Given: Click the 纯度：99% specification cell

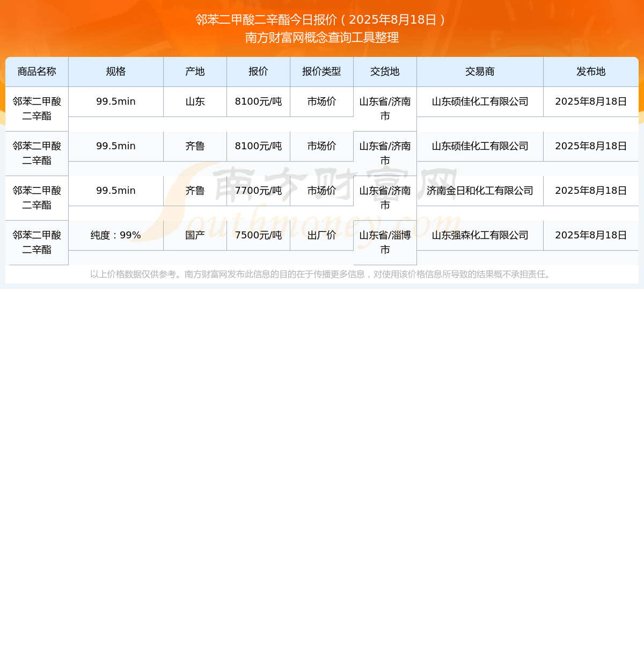Looking at the screenshot, I should point(116,235).
